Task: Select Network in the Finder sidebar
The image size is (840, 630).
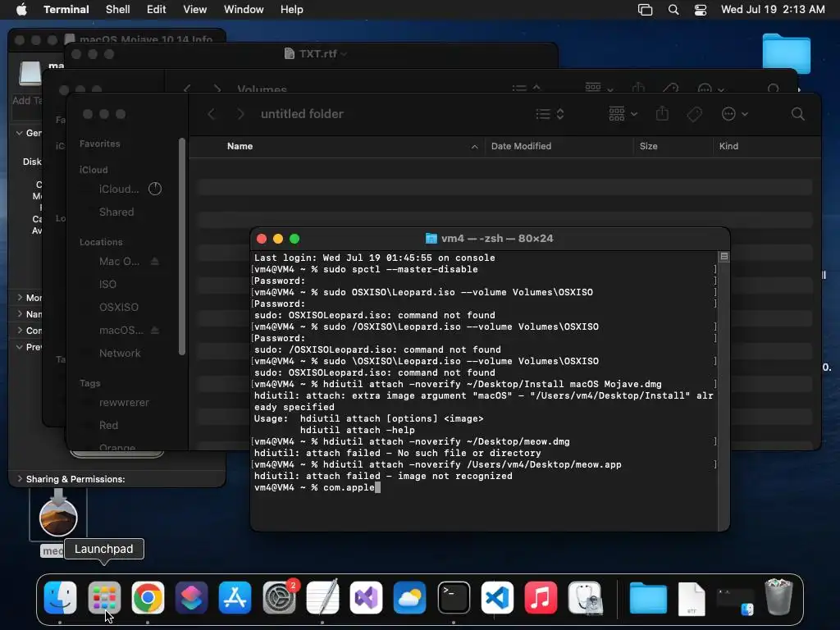Action: coord(120,354)
